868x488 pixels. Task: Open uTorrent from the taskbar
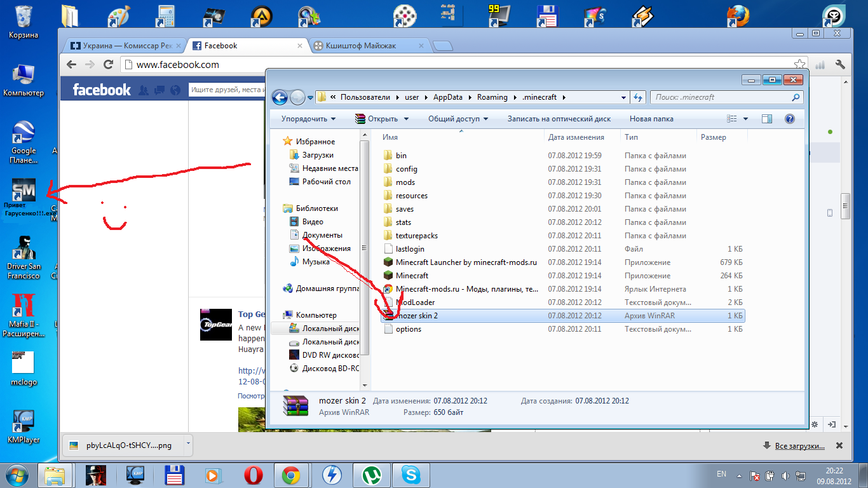click(370, 475)
